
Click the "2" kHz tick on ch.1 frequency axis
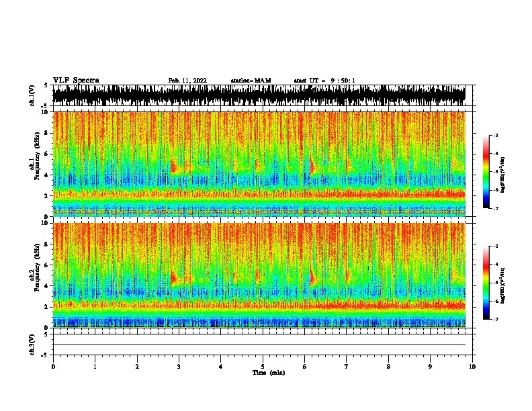47,196
